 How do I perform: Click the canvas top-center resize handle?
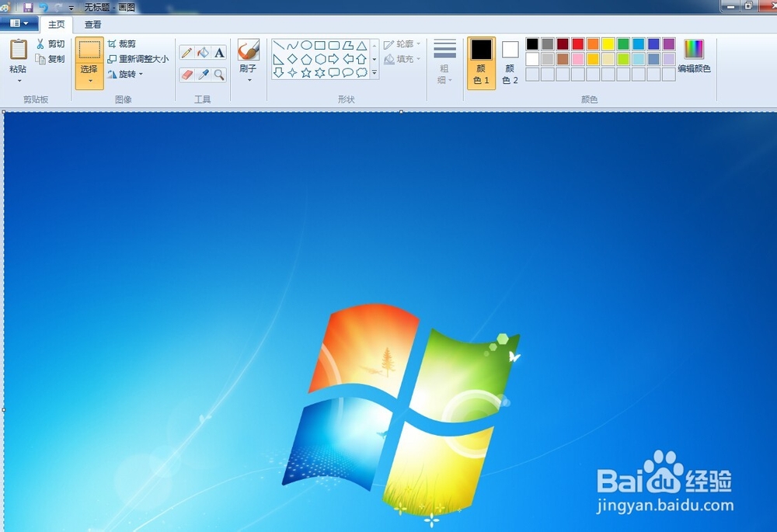pyautogui.click(x=401, y=112)
